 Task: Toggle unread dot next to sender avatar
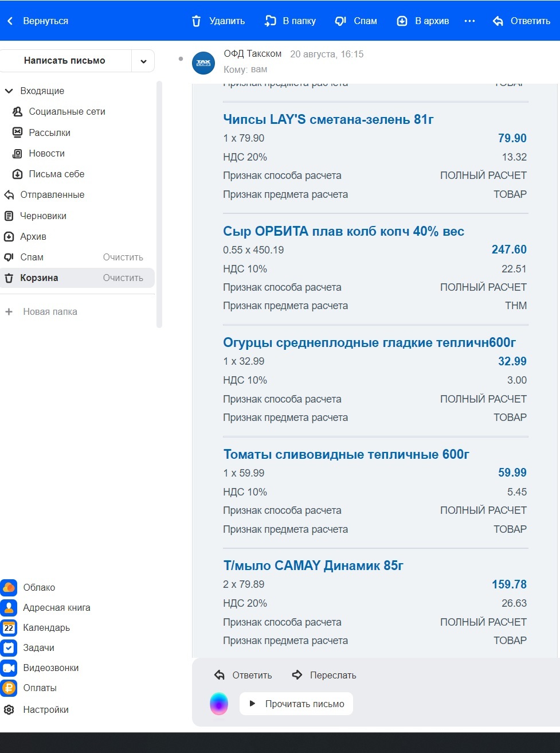181,59
